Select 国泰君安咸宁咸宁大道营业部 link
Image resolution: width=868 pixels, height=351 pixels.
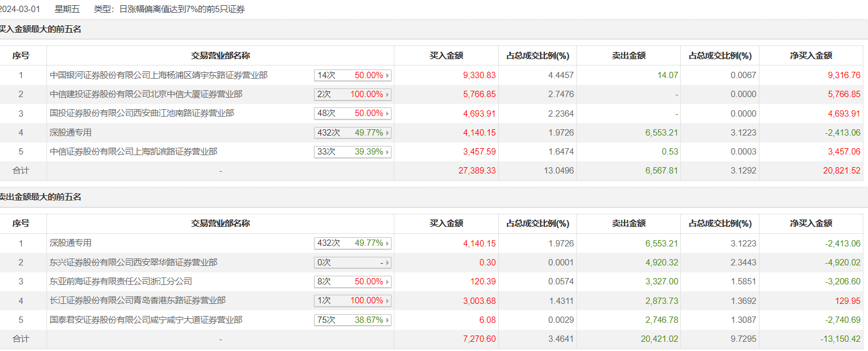point(146,320)
